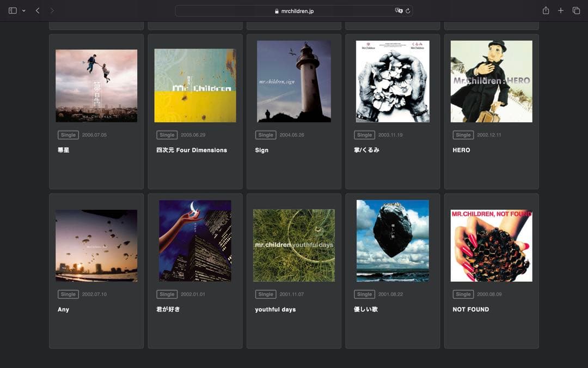Click the Single tag on Sign
This screenshot has width=588, height=368.
(x=266, y=135)
